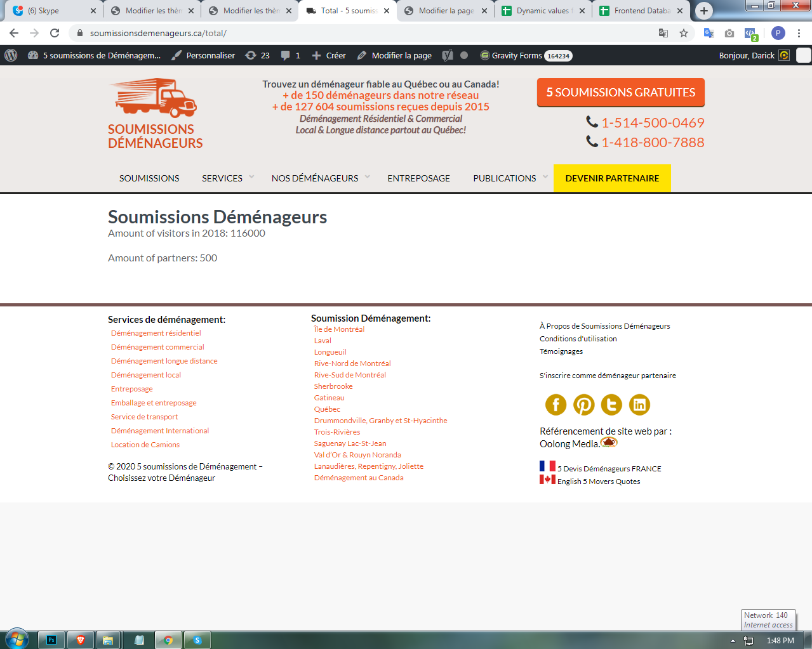The height and width of the screenshot is (649, 812).
Task: Expand the PUBLICATIONS menu arrow
Action: tap(545, 177)
